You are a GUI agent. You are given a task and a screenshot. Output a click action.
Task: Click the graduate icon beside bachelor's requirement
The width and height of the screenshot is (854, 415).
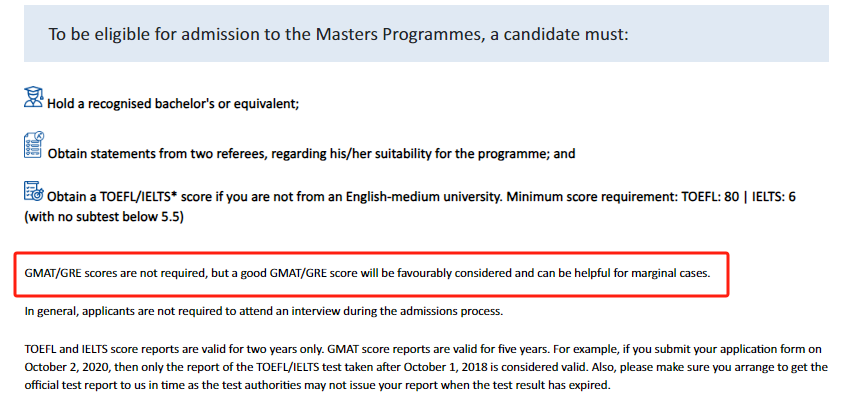(x=34, y=97)
